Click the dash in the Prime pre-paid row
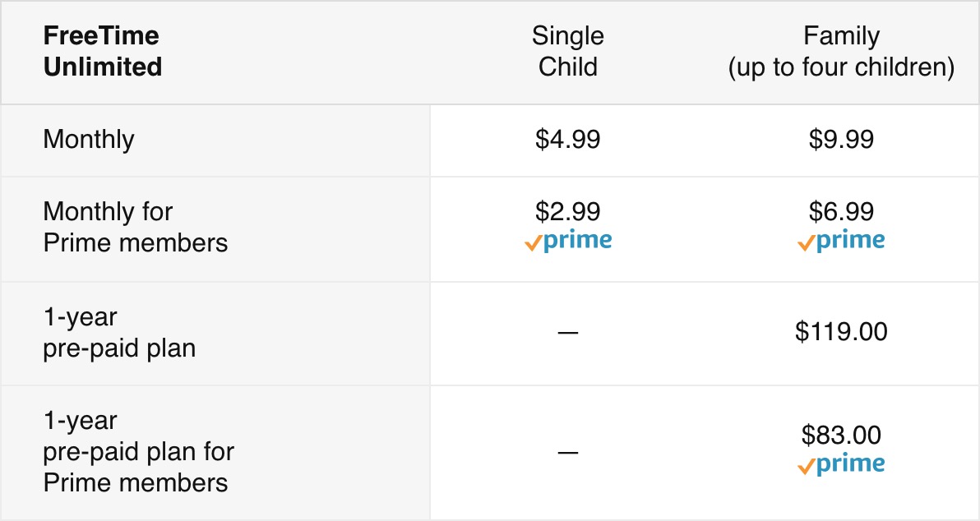 tap(568, 452)
